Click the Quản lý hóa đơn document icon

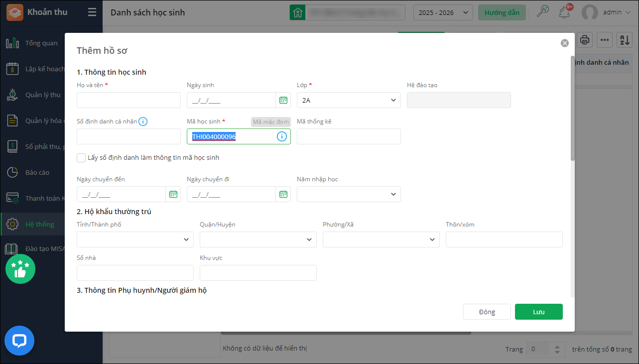tap(12, 121)
